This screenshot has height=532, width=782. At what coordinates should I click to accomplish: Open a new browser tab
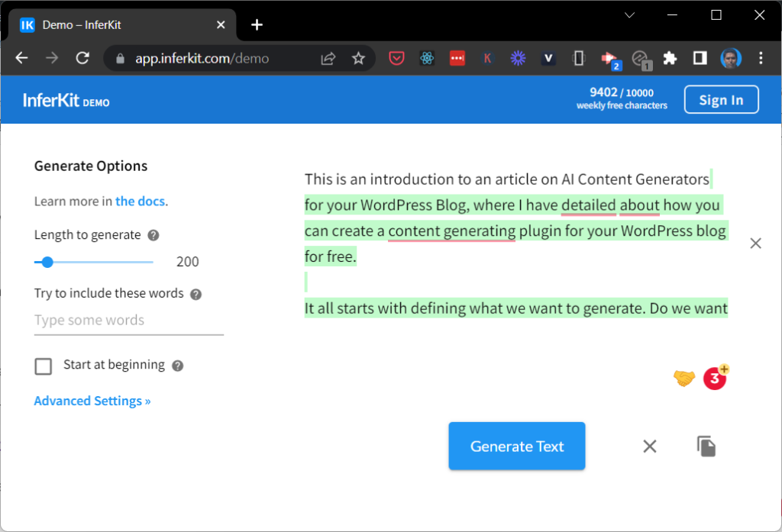coord(257,25)
